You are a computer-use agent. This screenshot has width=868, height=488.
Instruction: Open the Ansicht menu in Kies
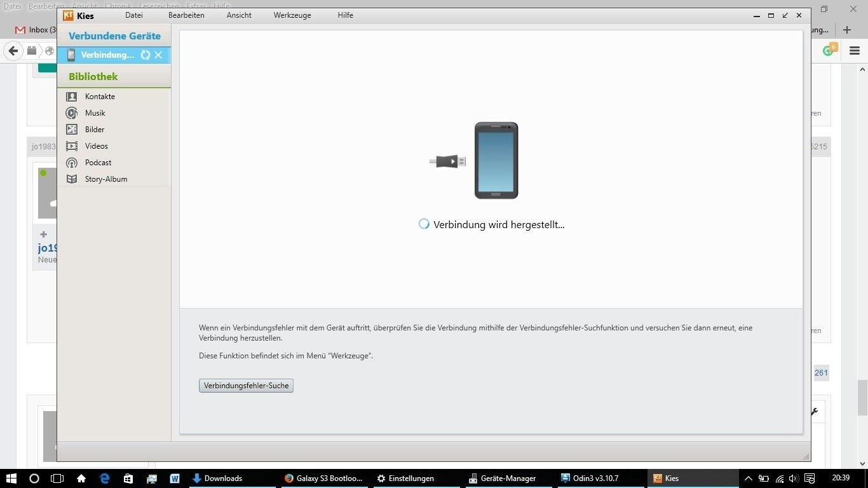pos(239,15)
